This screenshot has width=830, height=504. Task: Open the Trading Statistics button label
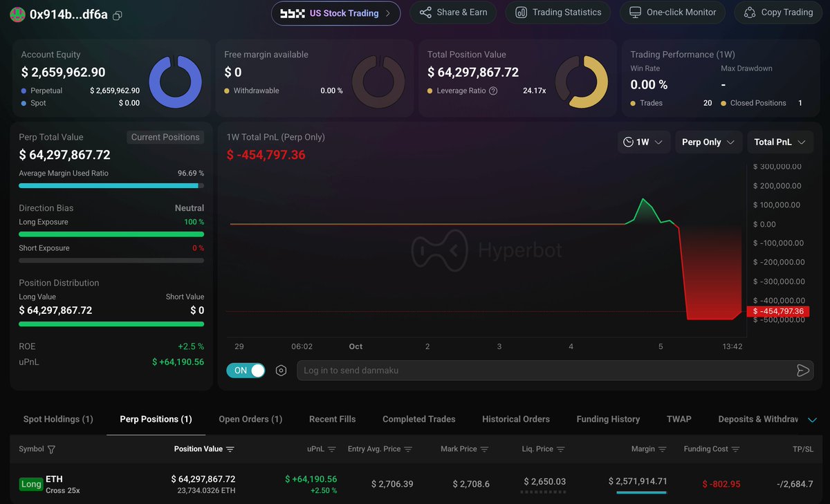point(567,12)
